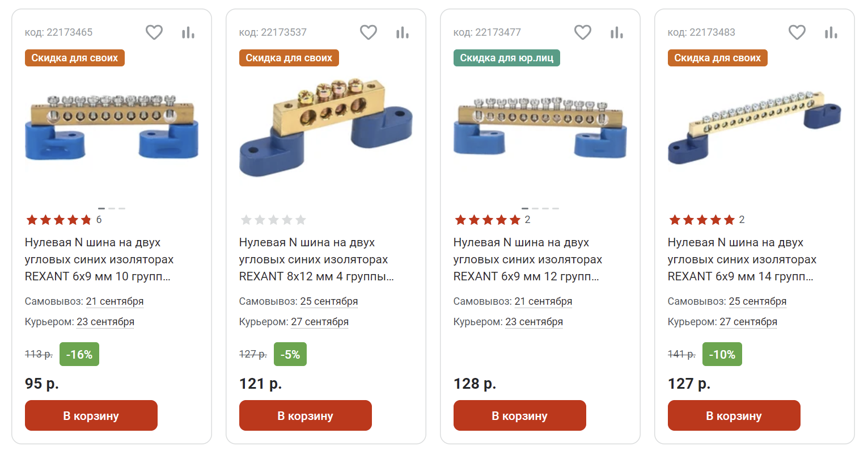Favorite the REXANT 8x12 mm 4-group busbar
868x454 pixels.
point(369,32)
